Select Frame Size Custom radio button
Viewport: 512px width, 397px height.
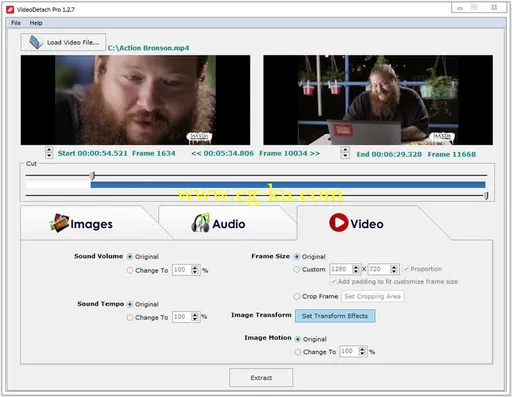297,269
